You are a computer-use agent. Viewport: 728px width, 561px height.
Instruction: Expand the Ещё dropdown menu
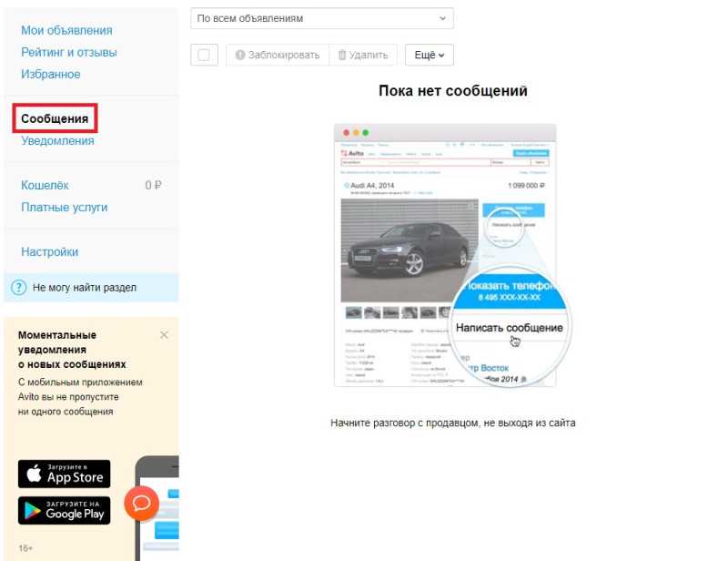429,55
